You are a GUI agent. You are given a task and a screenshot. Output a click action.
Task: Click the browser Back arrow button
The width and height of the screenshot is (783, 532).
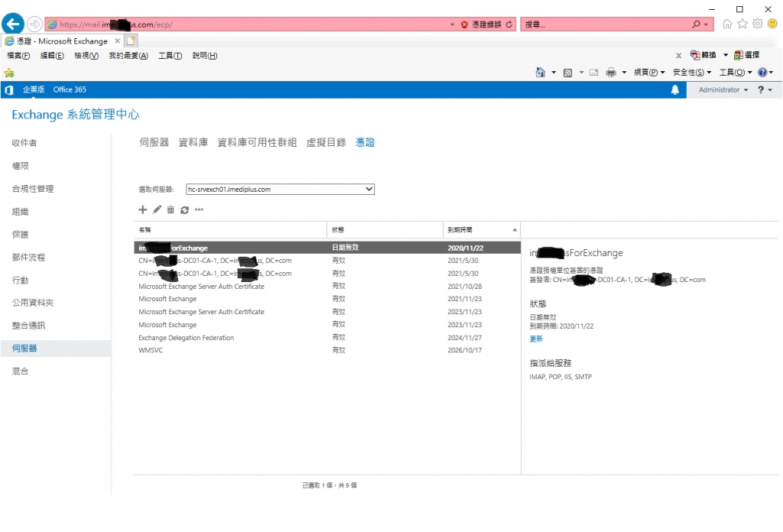13,24
